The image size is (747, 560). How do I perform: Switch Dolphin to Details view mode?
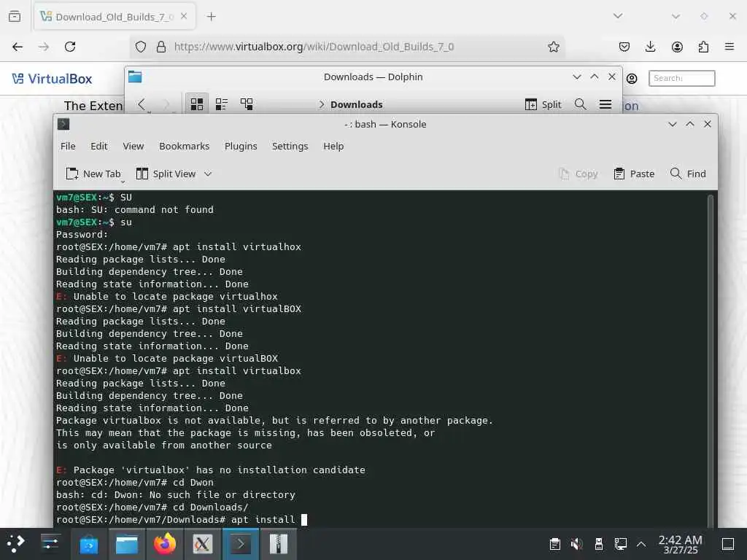[247, 104]
